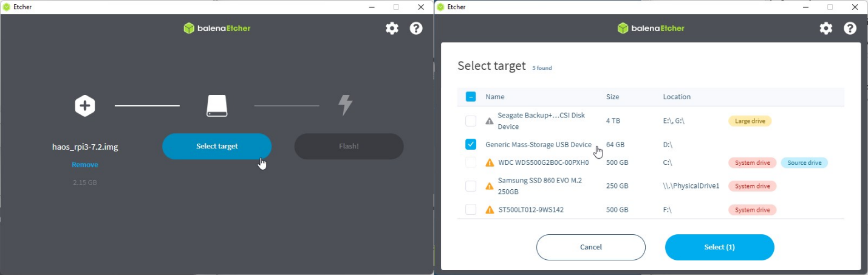Click balenaEtcher logo in left window
Image resolution: width=868 pixels, height=275 pixels.
point(217,28)
